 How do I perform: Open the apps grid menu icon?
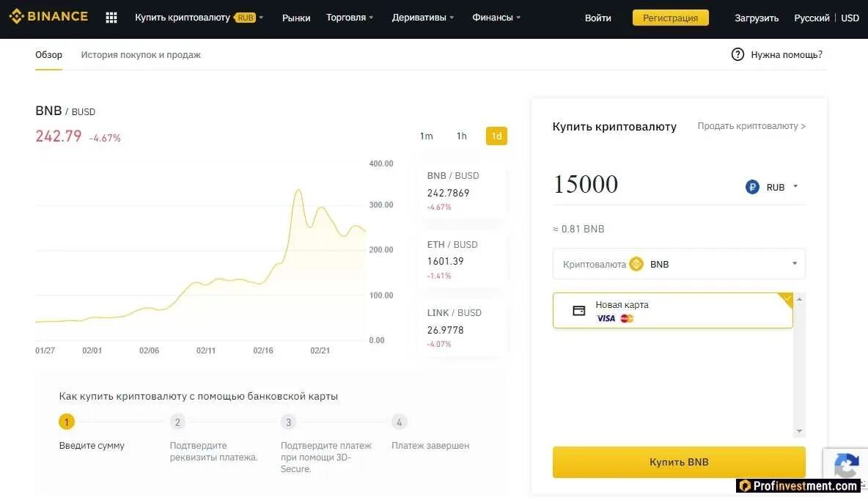pos(111,18)
